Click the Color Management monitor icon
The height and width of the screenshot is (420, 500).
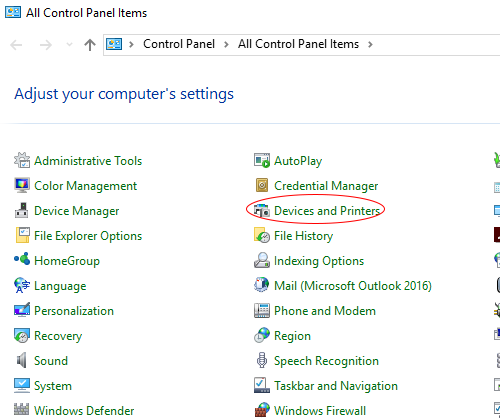click(22, 185)
